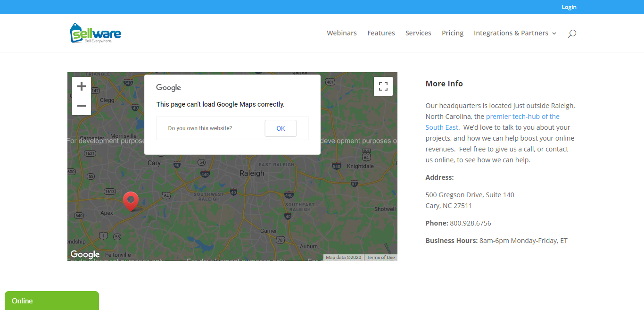The width and height of the screenshot is (644, 310).
Task: Open the Webinars page
Action: click(x=342, y=33)
